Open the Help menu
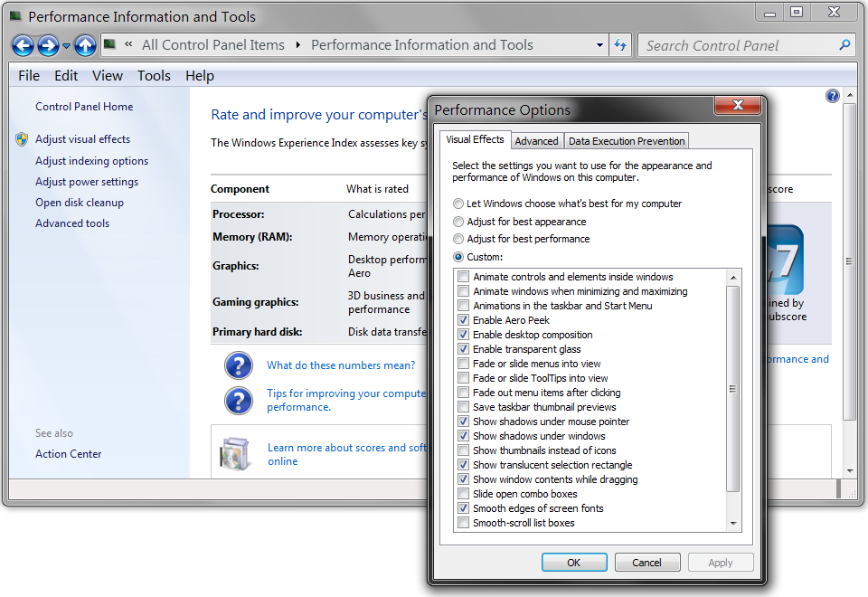The height and width of the screenshot is (597, 868). [x=200, y=75]
